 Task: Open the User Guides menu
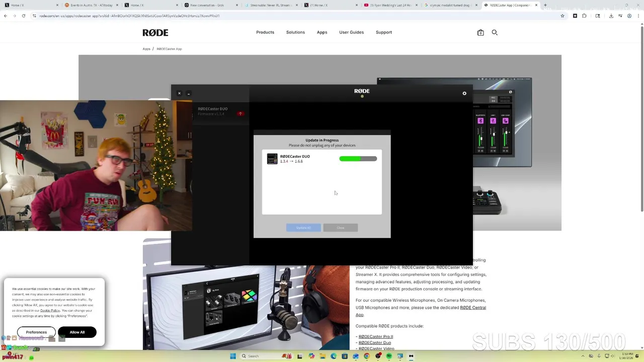coord(351,32)
